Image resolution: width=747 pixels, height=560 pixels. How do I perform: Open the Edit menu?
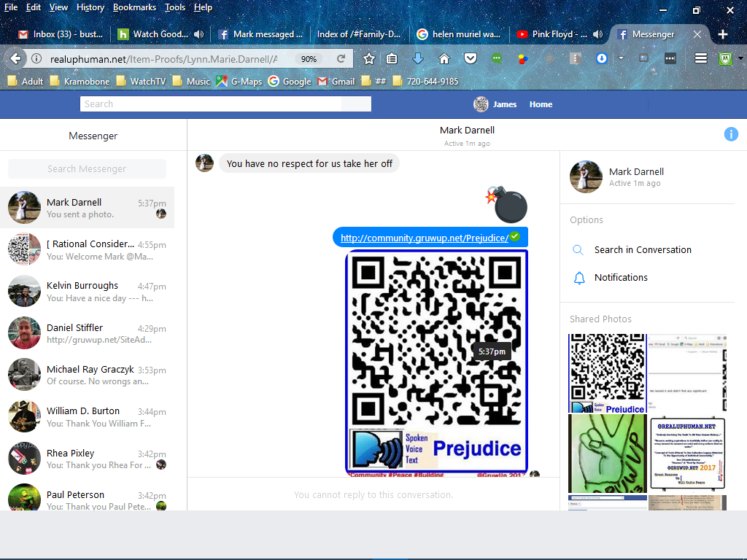click(x=34, y=7)
